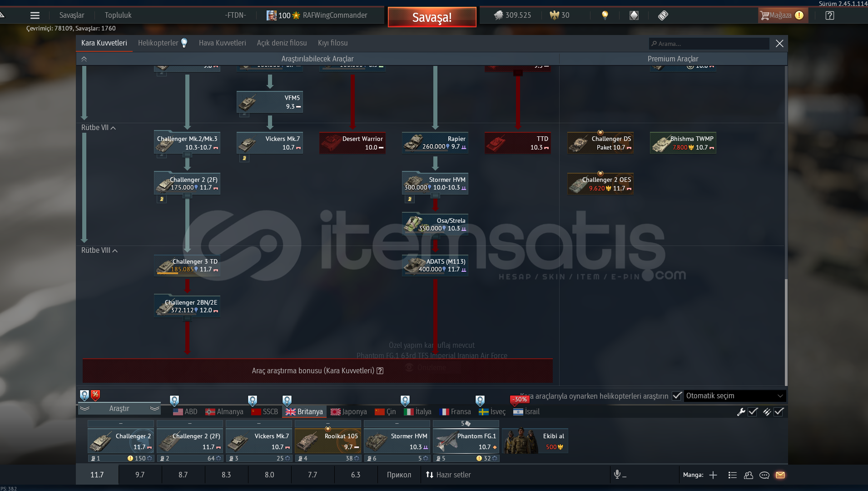Open the chat speech bubble icon
The width and height of the screenshot is (868, 491).
(x=764, y=475)
